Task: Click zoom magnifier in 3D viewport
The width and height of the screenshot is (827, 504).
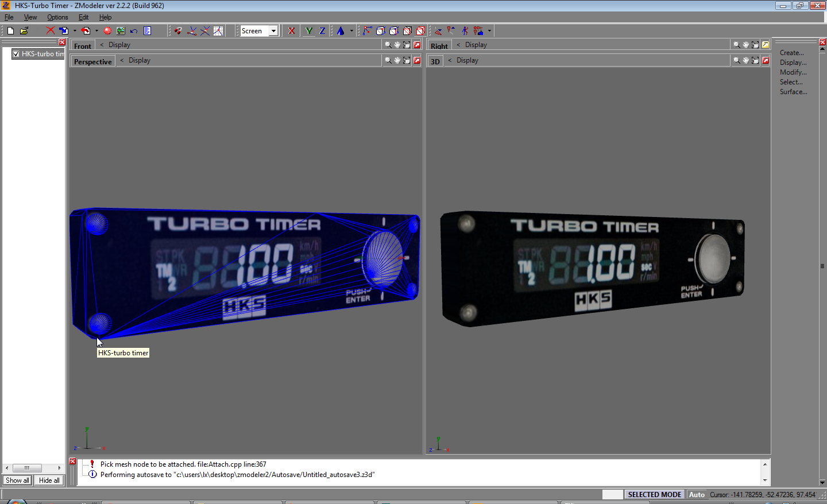Action: (737, 60)
